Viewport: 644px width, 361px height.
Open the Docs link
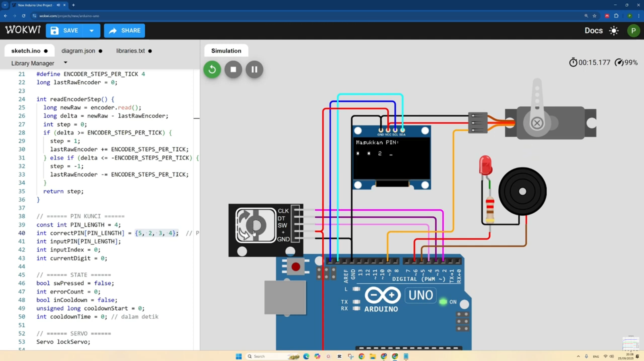(593, 31)
